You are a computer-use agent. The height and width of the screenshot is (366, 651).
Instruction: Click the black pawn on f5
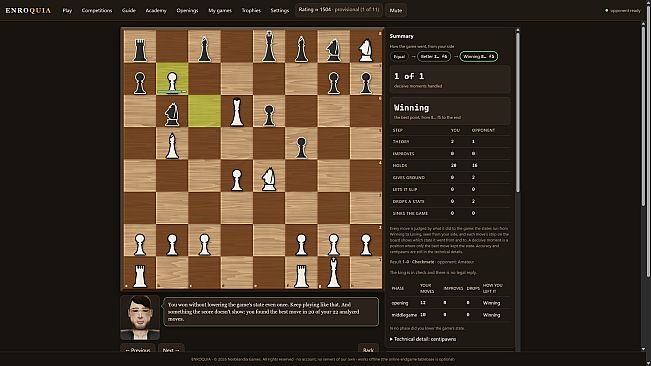click(x=301, y=148)
